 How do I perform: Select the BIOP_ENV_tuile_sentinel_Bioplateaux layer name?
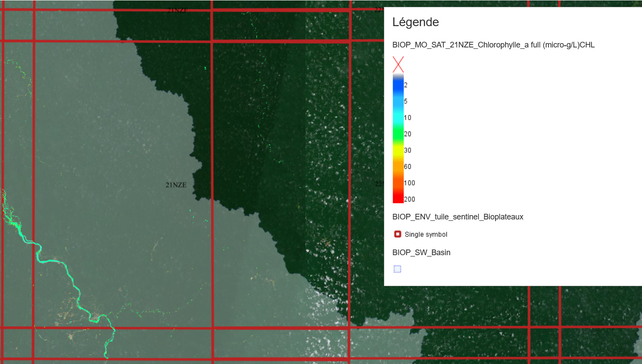[x=458, y=217]
